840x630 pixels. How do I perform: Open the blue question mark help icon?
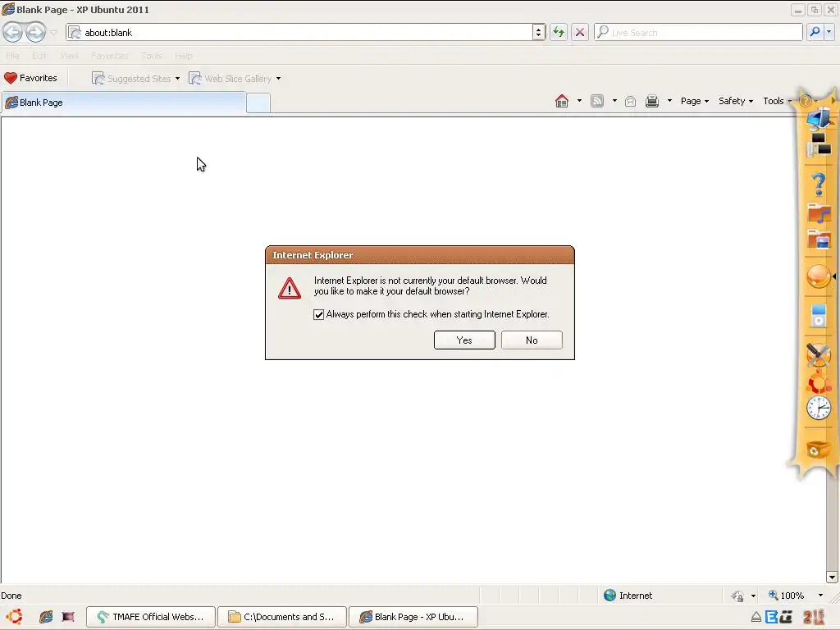pyautogui.click(x=819, y=185)
